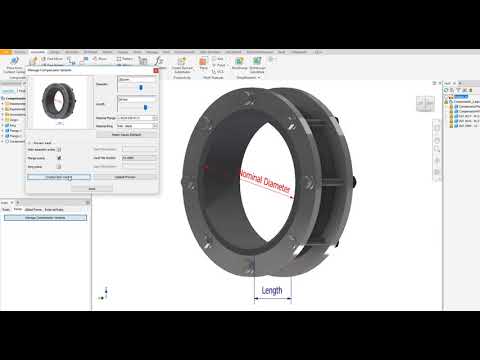Click the Update Preview button
This screenshot has width=480, height=360.
tap(125, 177)
